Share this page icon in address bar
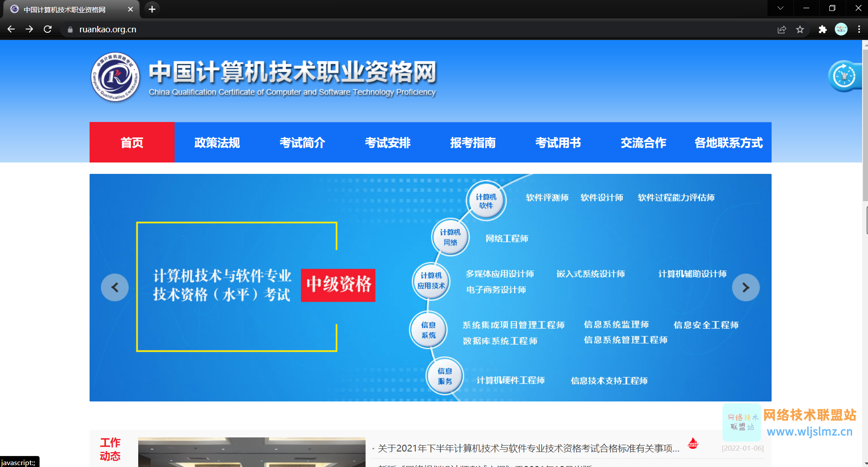Viewport: 868px width, 467px height. [x=782, y=30]
